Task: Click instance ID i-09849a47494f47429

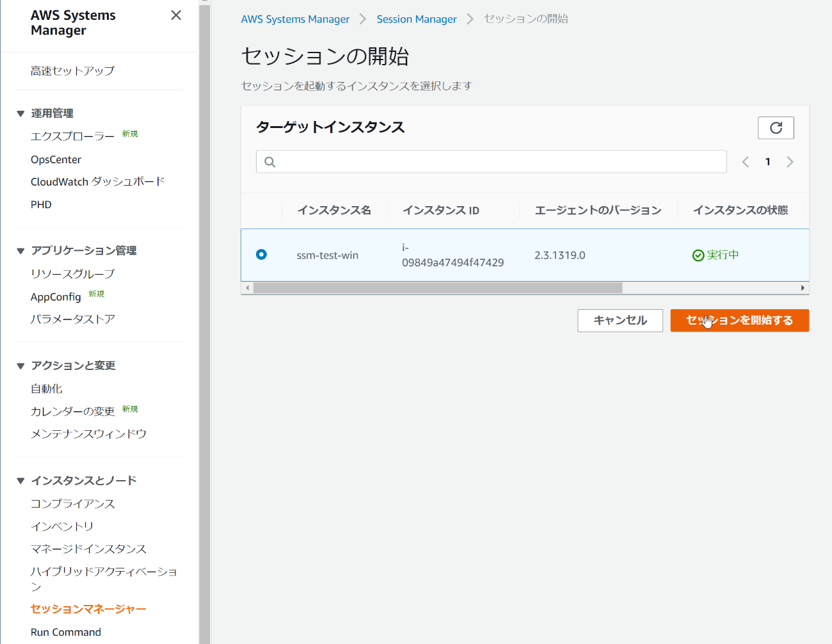Action: point(452,255)
